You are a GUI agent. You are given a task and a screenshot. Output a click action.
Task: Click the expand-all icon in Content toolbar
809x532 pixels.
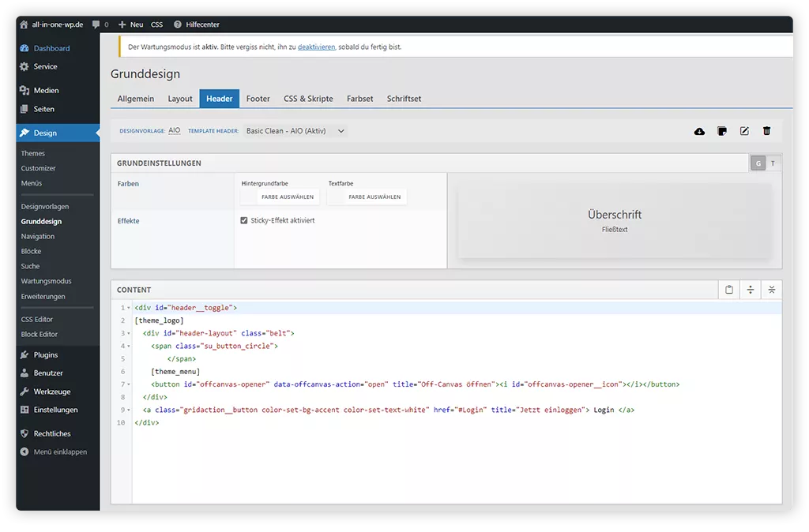(x=751, y=290)
